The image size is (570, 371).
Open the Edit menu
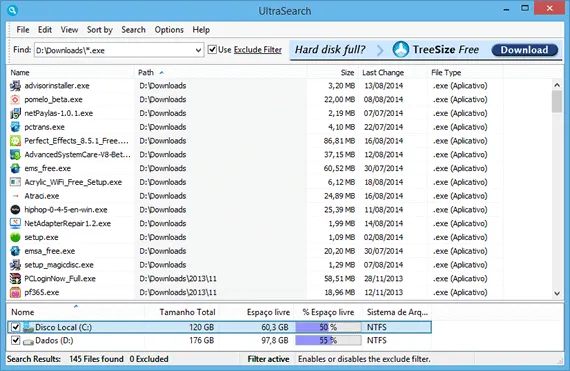[x=45, y=30]
